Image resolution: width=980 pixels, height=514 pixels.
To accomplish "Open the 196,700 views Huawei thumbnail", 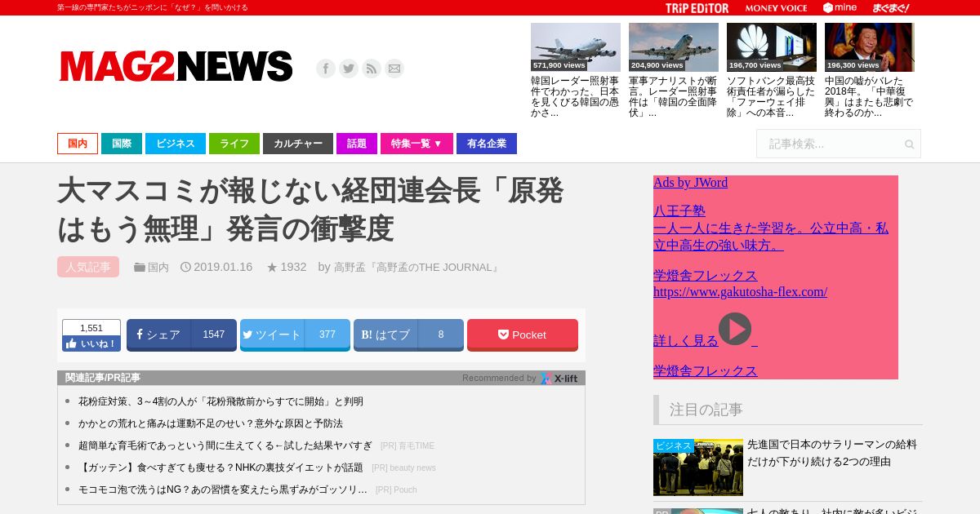I will [772, 47].
